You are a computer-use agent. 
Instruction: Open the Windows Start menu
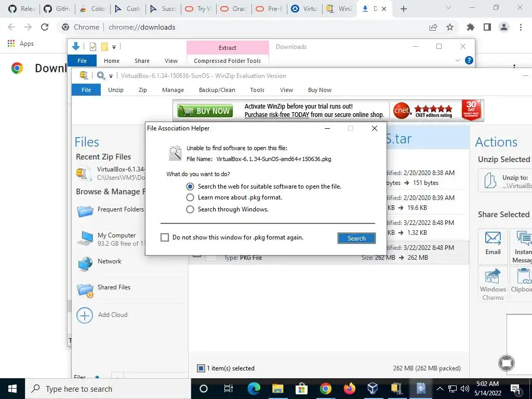[12, 389]
